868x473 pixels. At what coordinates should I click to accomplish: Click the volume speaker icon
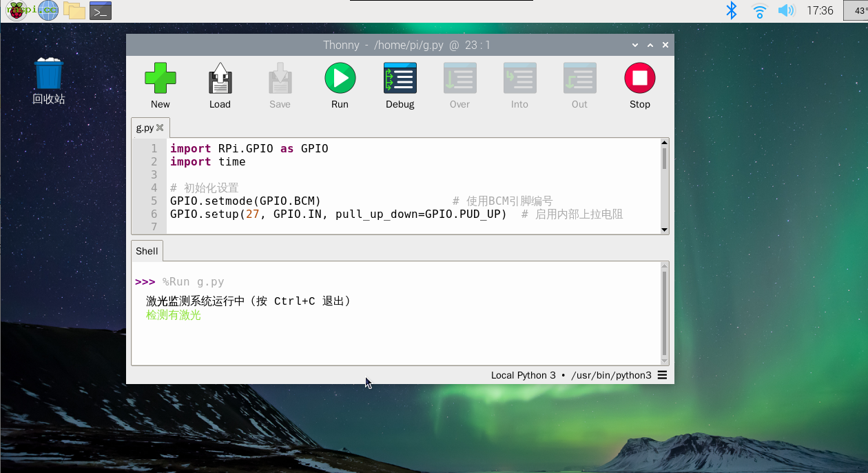pos(786,10)
